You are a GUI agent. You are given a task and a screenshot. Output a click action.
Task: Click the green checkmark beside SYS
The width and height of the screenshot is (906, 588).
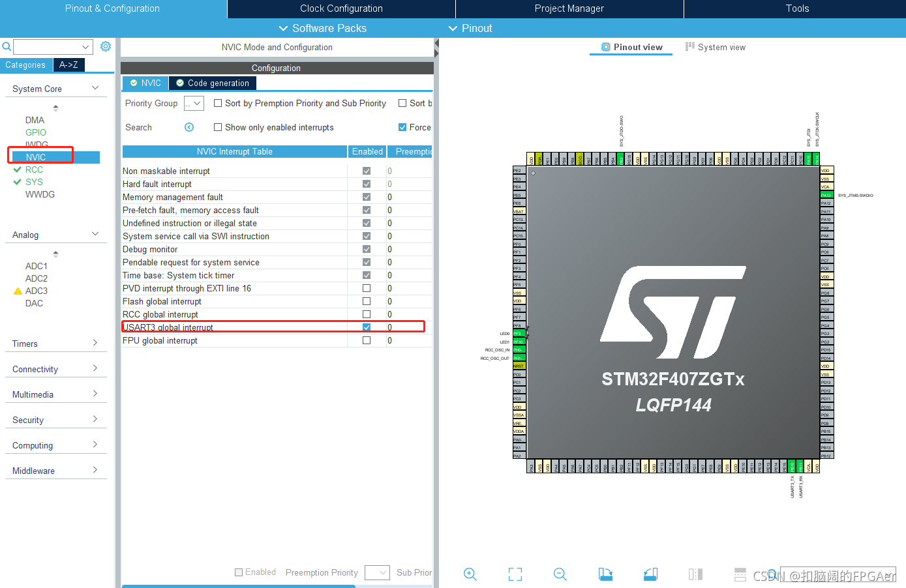pos(18,182)
